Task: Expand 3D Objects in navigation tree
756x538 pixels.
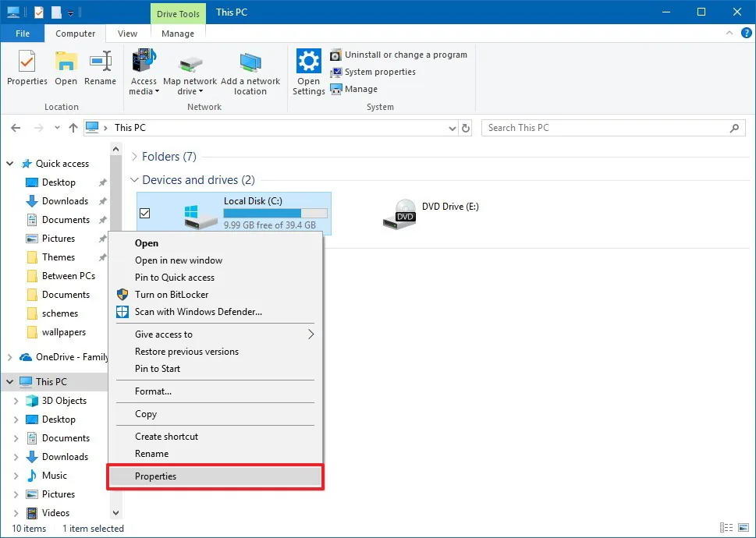Action: click(x=16, y=401)
